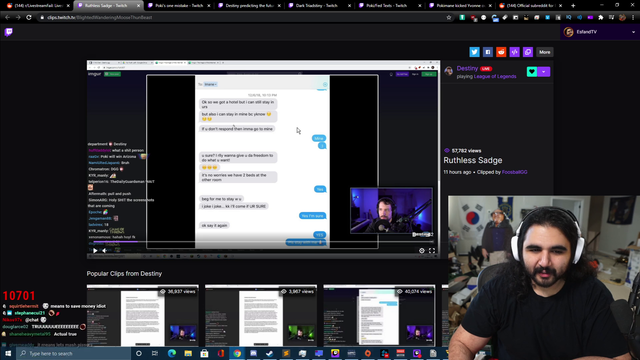Open the green T extension icon
The image size is (640, 360).
coord(462,18)
